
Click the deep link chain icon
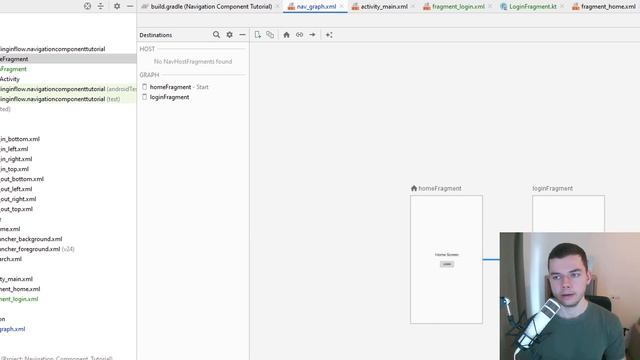click(x=299, y=35)
